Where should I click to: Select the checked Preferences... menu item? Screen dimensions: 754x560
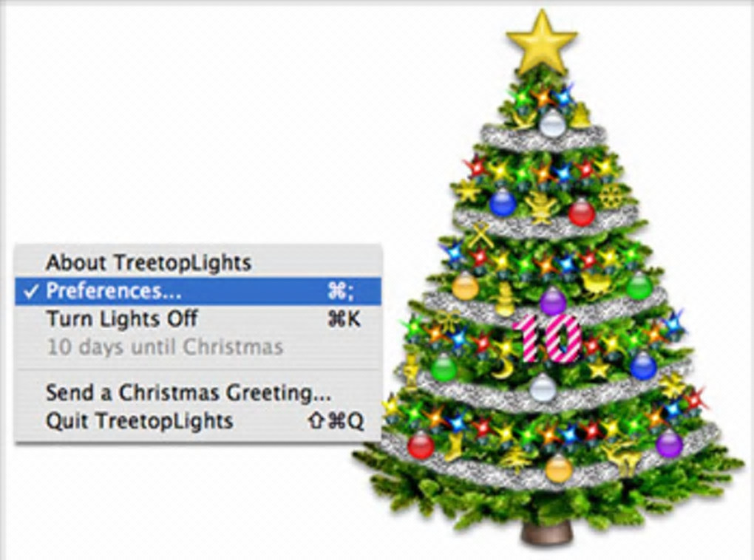tap(198, 291)
